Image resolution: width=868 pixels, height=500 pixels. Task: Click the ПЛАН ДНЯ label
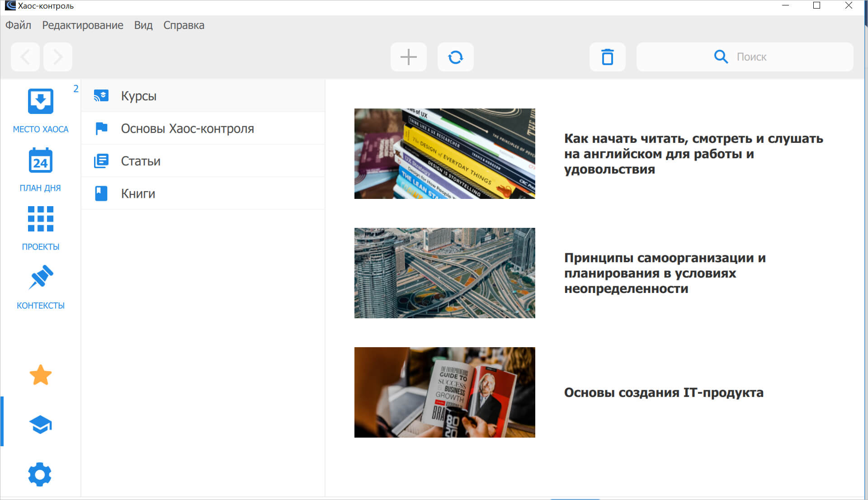tap(40, 188)
